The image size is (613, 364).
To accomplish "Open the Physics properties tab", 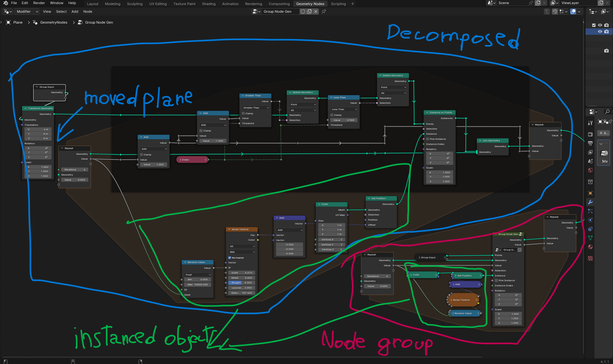I will click(x=590, y=220).
